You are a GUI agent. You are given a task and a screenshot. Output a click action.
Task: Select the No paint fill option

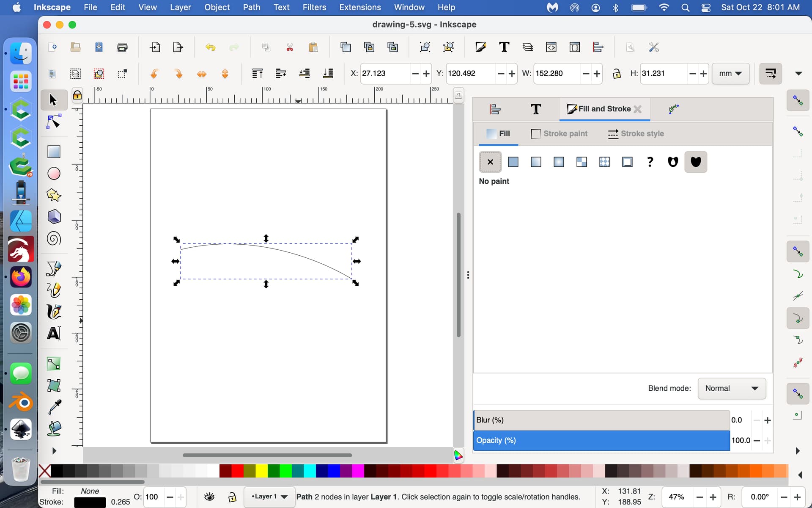[490, 162]
